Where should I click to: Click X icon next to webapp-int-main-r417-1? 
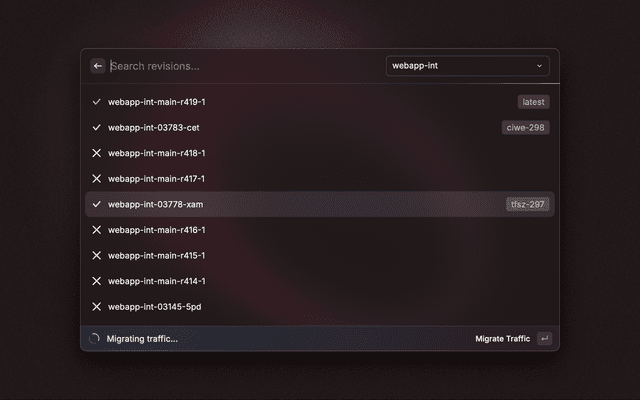click(96, 179)
